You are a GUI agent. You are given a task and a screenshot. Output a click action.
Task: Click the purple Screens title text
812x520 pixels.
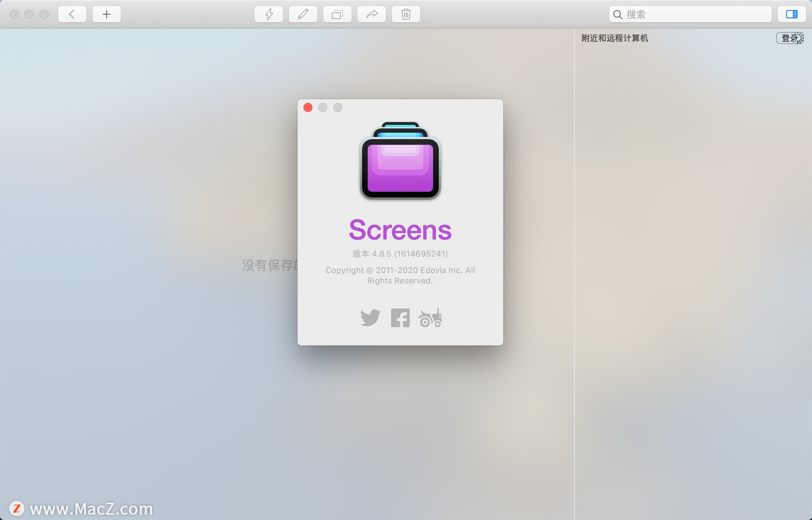400,230
